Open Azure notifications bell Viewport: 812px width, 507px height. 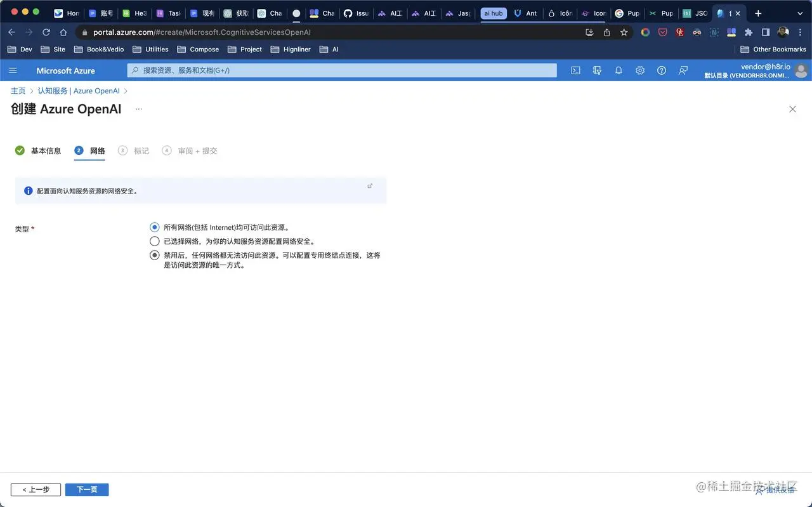click(x=619, y=70)
